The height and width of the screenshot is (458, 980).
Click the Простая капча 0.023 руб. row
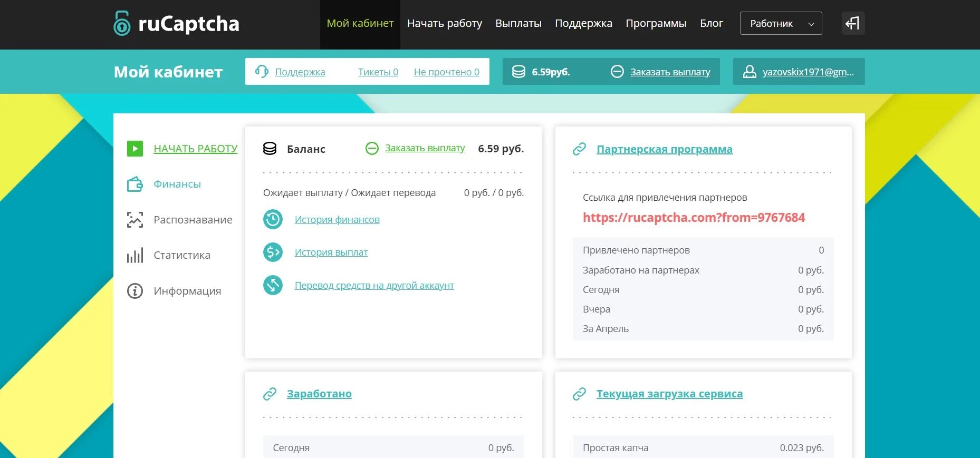[703, 447]
